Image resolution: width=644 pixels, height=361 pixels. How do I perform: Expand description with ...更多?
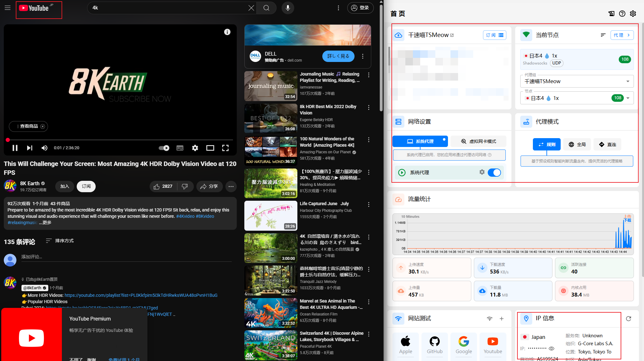(45, 223)
